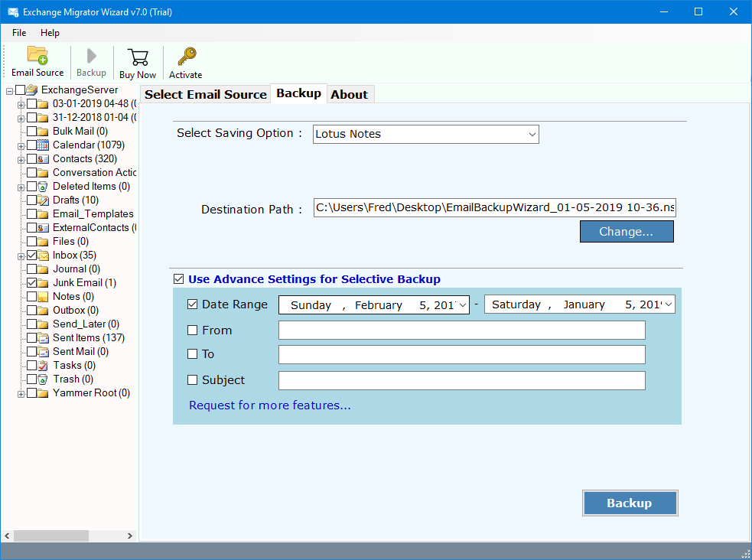Screen dimensions: 752x560
Task: Click the ExchangeServer root folder icon
Action: coord(32,90)
